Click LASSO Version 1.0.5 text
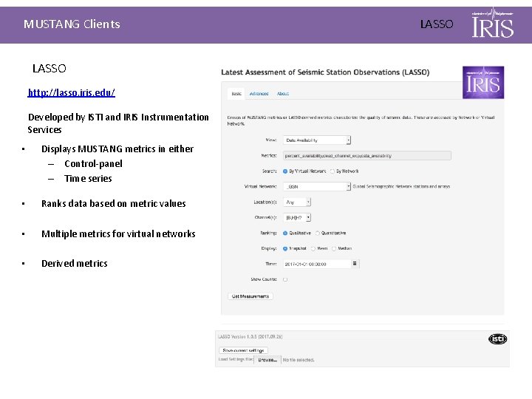The height and width of the screenshot is (399, 532). point(250,337)
